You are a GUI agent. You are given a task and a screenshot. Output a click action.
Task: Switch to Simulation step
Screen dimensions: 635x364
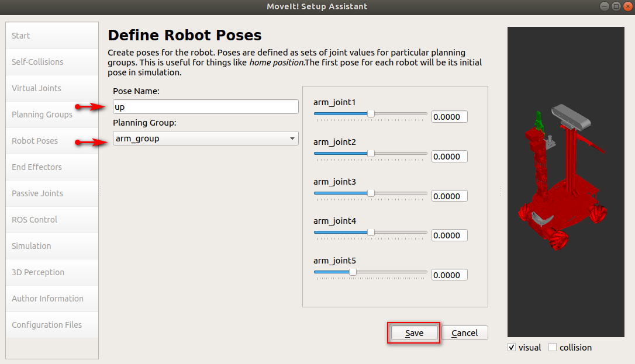[52, 246]
